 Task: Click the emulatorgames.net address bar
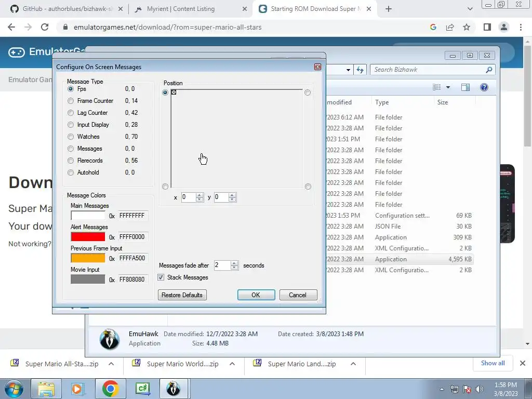(x=237, y=27)
